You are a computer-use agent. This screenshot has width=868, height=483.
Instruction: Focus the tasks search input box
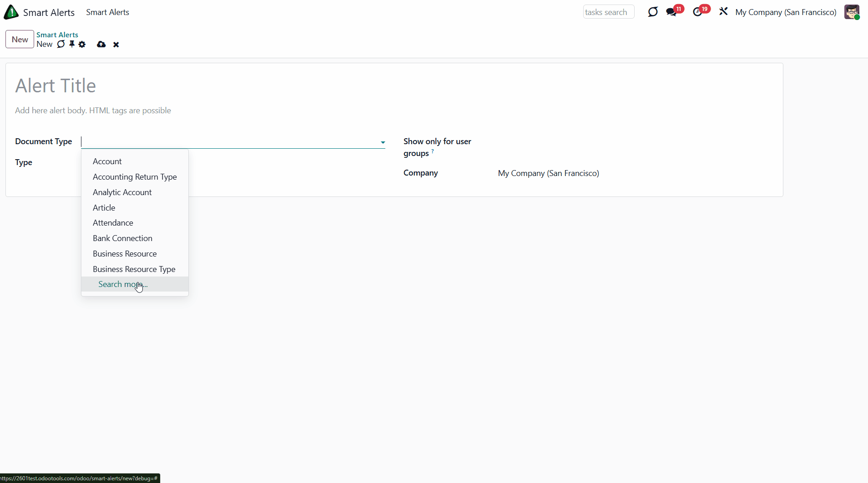coord(608,12)
